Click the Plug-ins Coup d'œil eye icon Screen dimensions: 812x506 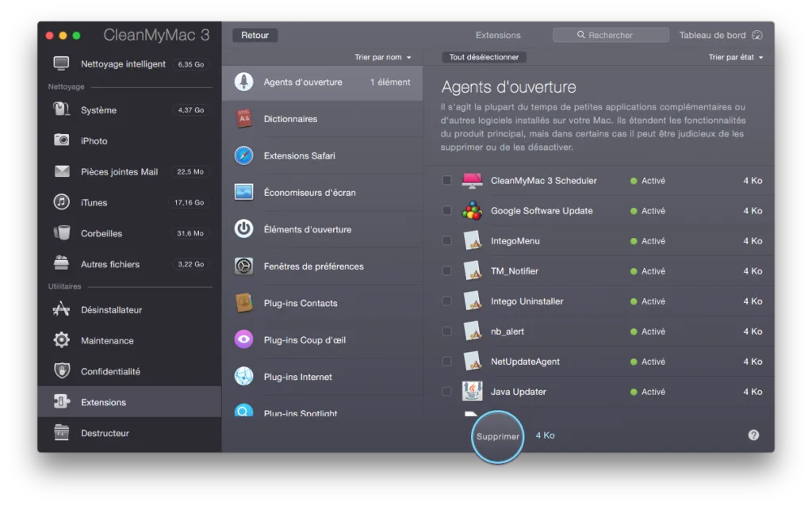pyautogui.click(x=243, y=339)
